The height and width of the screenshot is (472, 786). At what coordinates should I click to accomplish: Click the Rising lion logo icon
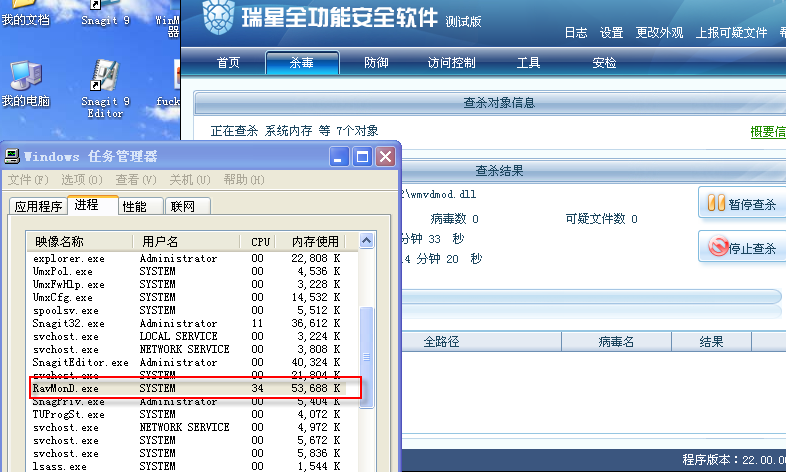pyautogui.click(x=219, y=17)
